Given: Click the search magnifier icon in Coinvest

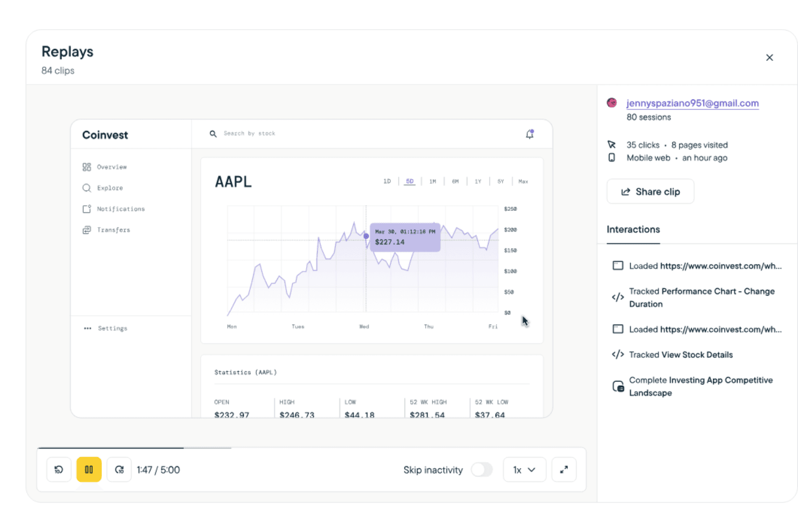Looking at the screenshot, I should pyautogui.click(x=213, y=134).
